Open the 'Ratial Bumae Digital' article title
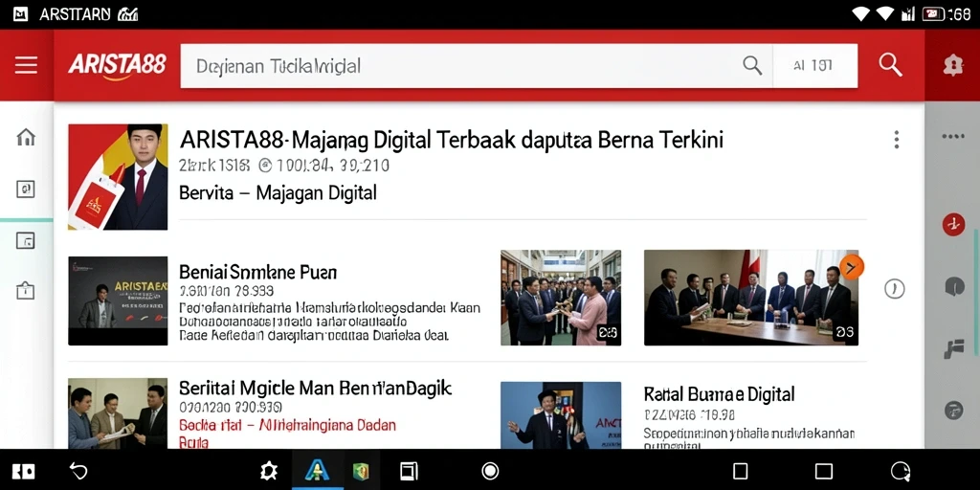The height and width of the screenshot is (490, 980). click(x=719, y=394)
